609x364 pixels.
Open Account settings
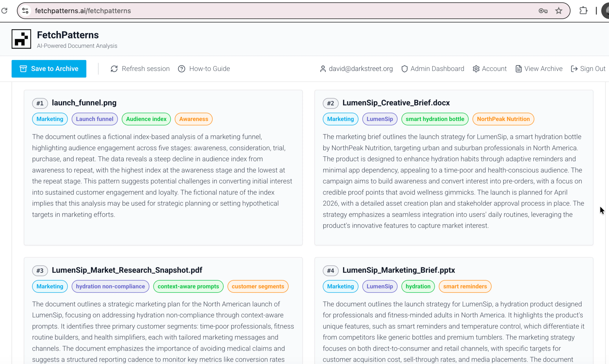[490, 69]
